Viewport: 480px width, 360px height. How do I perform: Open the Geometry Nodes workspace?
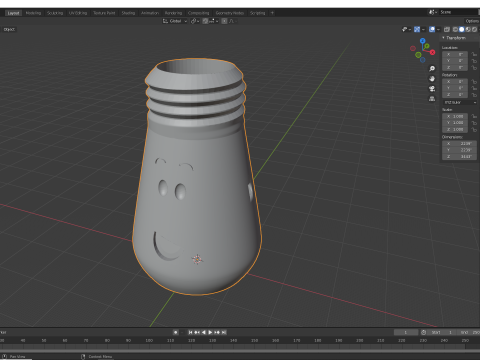[230, 13]
